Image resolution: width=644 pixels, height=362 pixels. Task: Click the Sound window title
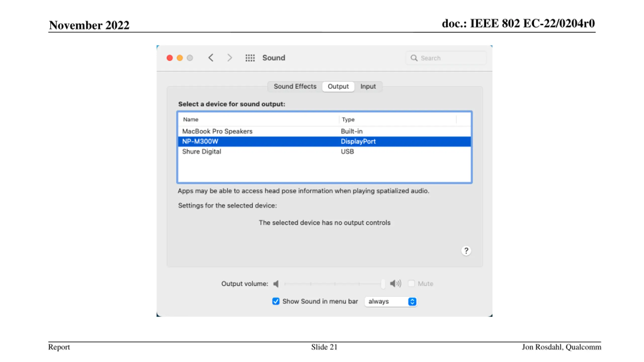tap(274, 58)
